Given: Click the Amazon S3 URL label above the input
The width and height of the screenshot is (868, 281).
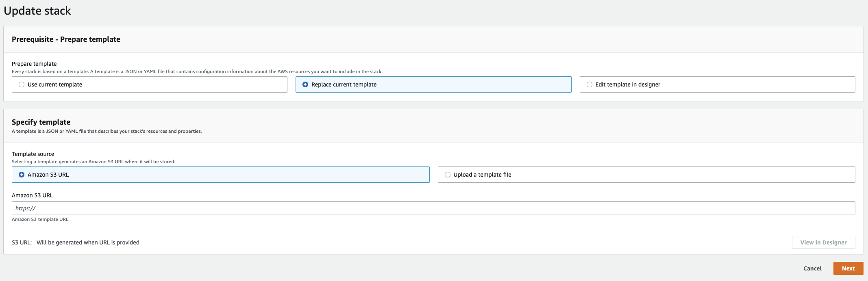Looking at the screenshot, I should (32, 195).
